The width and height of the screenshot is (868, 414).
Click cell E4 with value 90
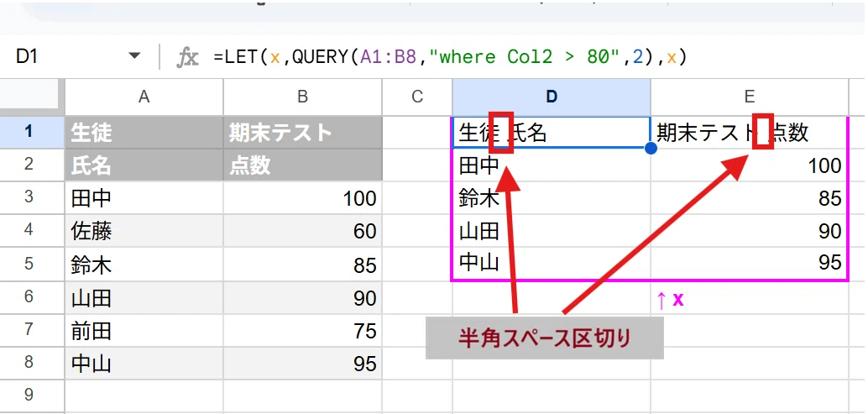coord(749,230)
